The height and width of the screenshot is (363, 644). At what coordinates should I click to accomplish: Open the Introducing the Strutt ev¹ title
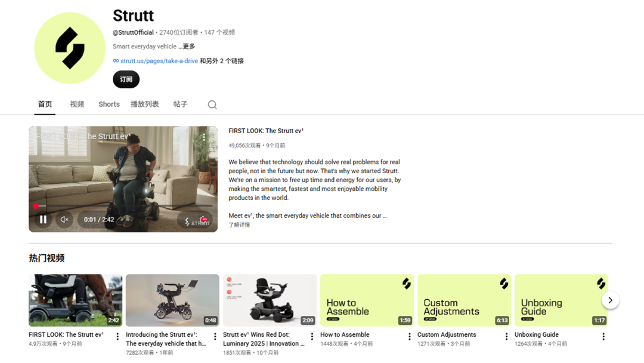click(166, 339)
